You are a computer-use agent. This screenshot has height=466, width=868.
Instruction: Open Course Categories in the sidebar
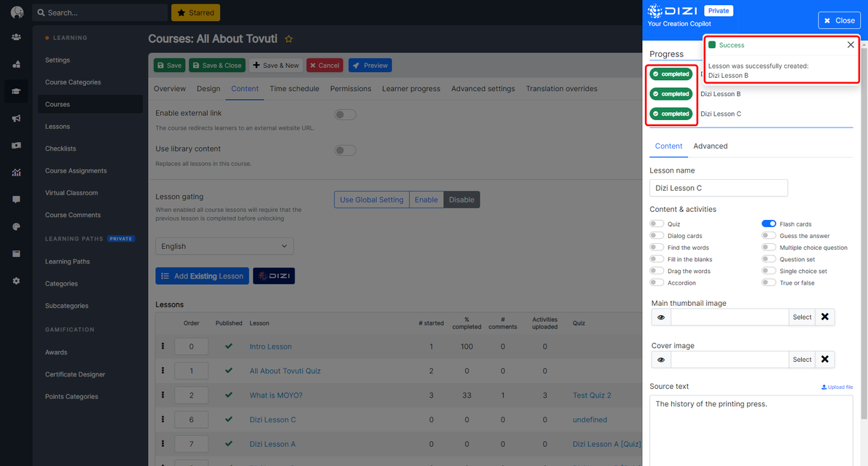[73, 82]
